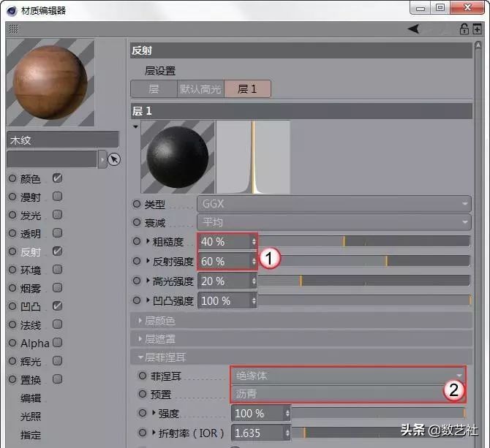Click the small arrow beside the layer field

click(102, 159)
